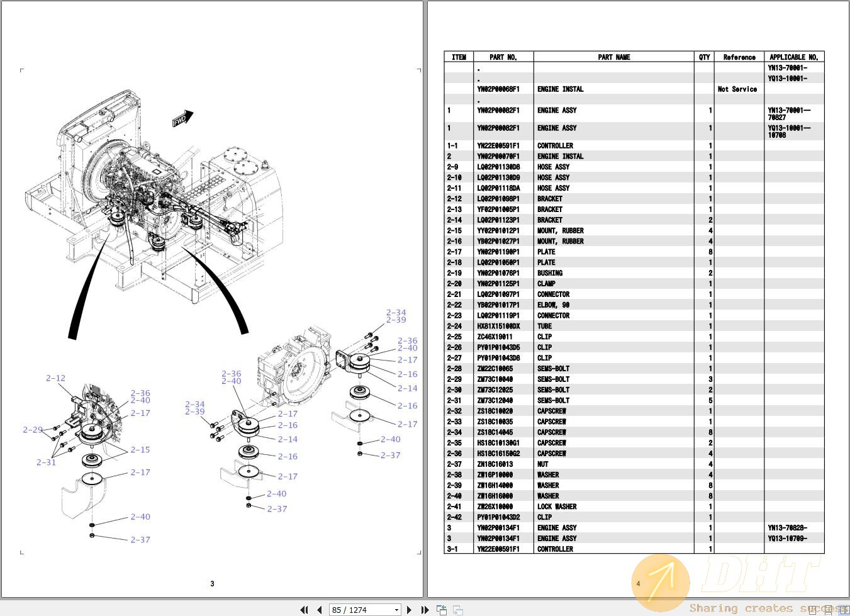
Task: Go to the previous page
Action: pyautogui.click(x=320, y=610)
